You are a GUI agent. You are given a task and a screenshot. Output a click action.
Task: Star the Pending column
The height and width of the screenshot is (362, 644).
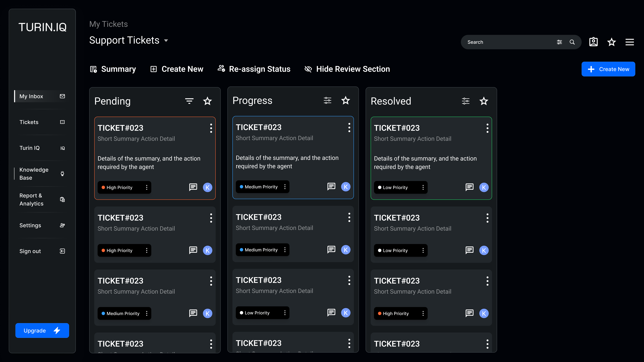207,101
